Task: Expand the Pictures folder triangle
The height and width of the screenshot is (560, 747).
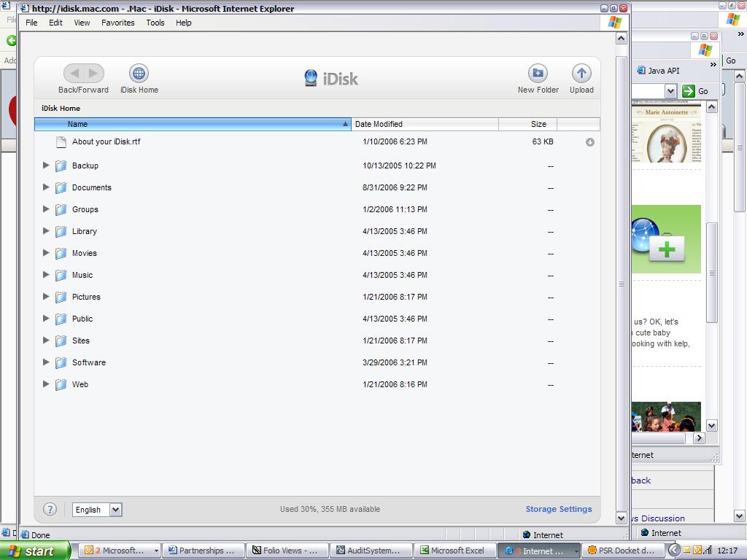Action: [x=46, y=297]
